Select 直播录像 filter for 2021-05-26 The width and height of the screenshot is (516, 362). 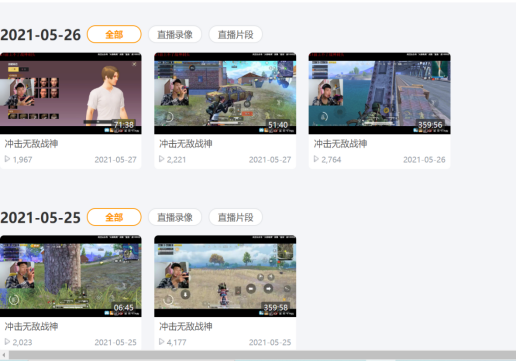[175, 34]
